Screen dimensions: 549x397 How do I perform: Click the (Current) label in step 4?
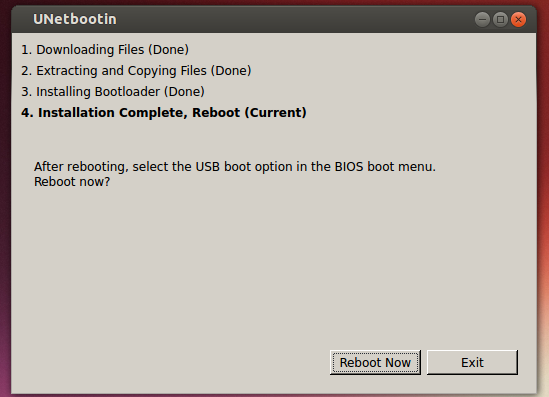click(276, 113)
